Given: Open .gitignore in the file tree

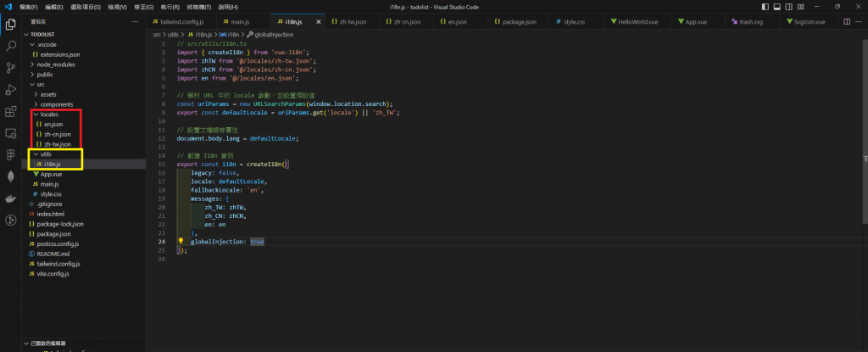Looking at the screenshot, I should point(84,204).
